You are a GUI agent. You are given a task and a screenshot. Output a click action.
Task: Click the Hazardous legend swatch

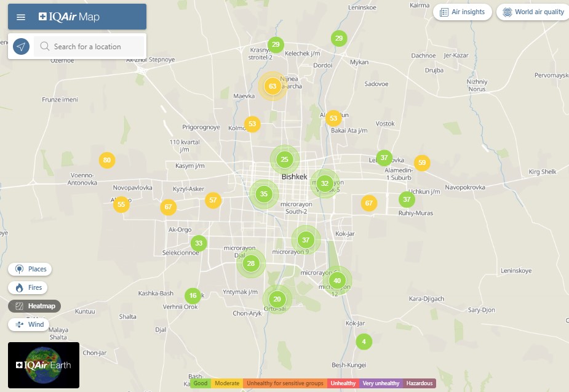tap(420, 383)
